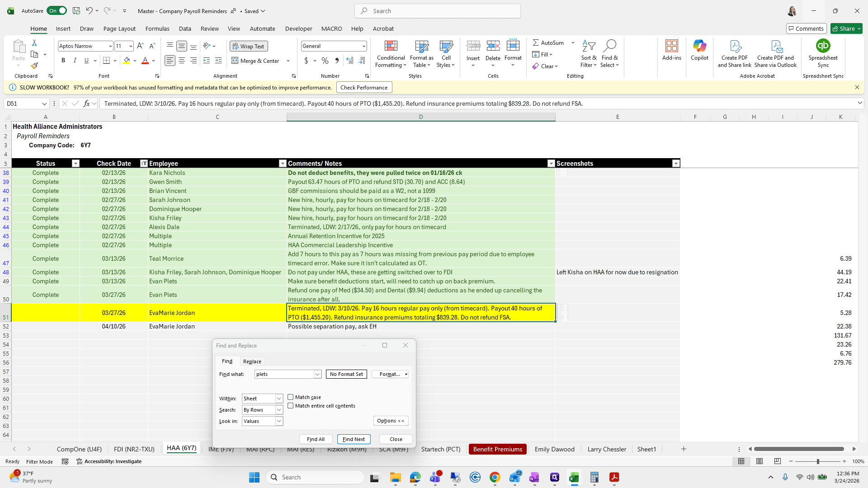Switch to the Benefit Premiums sheet
868x488 pixels.
pyautogui.click(x=497, y=449)
